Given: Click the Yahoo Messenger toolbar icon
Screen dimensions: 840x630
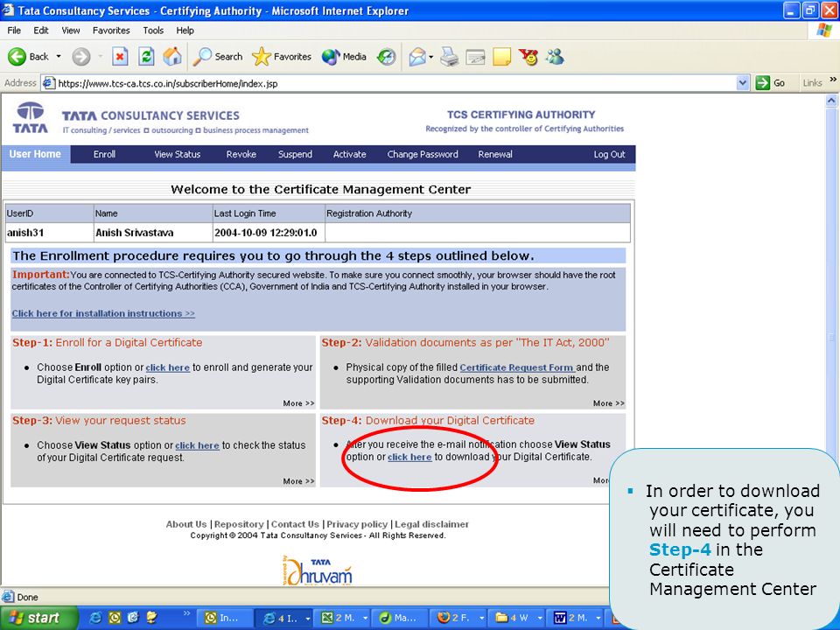Looking at the screenshot, I should pos(528,56).
